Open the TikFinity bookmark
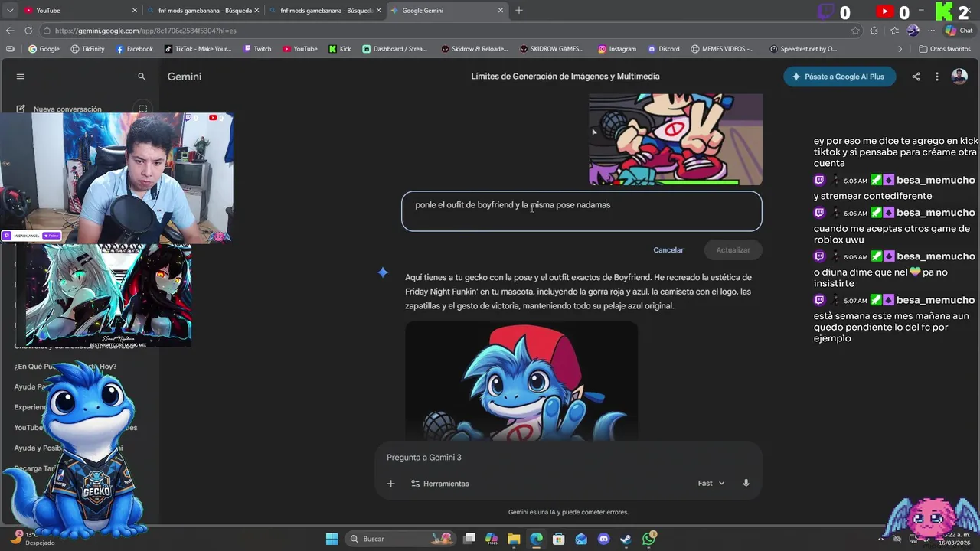 (87, 49)
